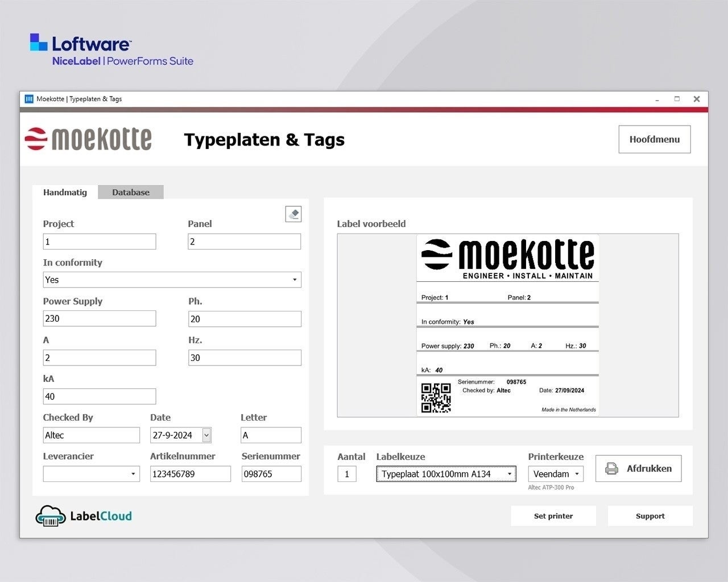Click the QR code in label preview
The image size is (728, 582).
(x=436, y=397)
